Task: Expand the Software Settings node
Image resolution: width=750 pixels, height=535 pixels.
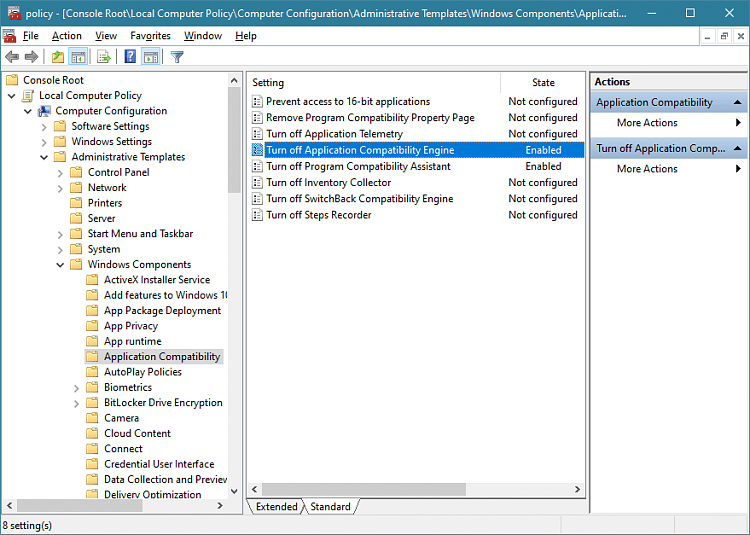Action: point(44,127)
